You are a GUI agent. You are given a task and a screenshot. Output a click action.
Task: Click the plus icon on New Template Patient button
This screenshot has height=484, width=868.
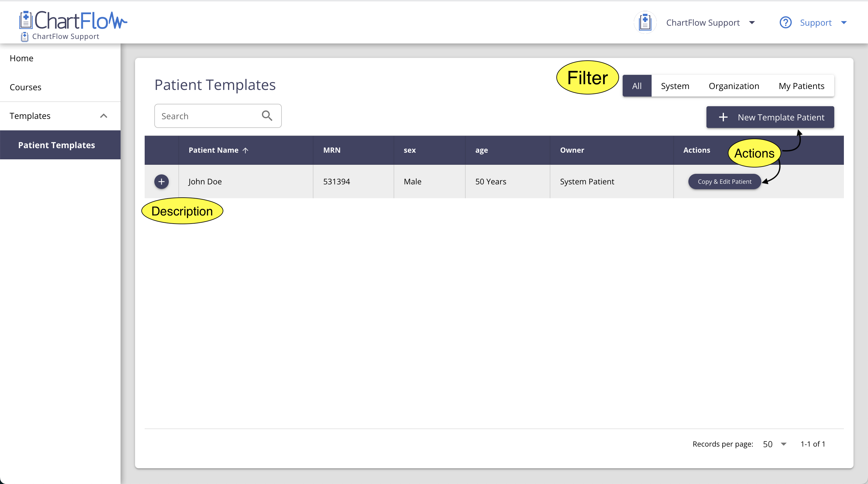[x=724, y=117]
